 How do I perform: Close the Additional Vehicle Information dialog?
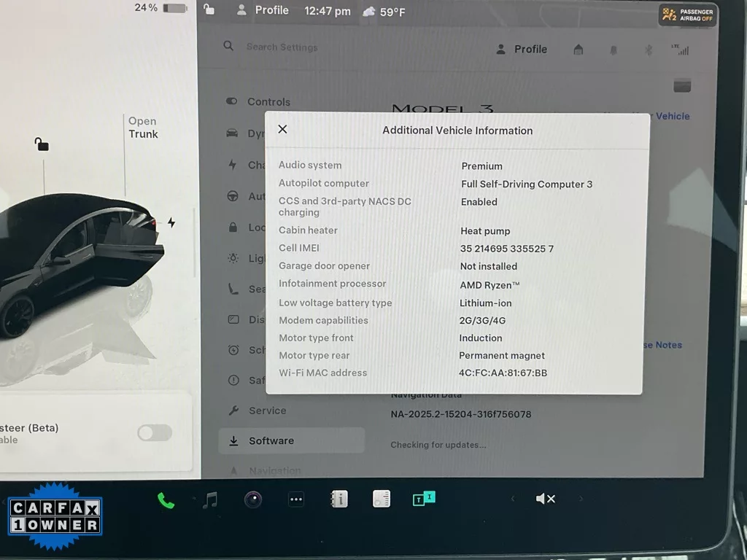coord(283,129)
